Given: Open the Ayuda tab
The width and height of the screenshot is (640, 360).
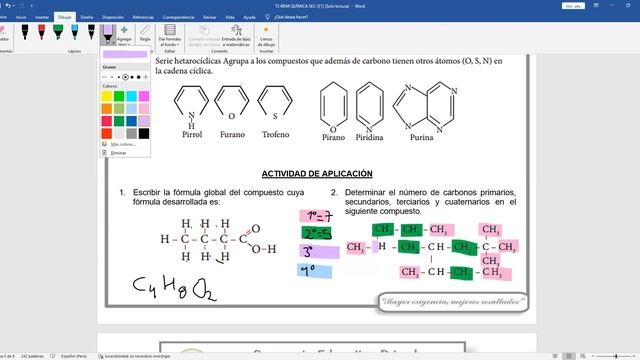Looking at the screenshot, I should 249,17.
